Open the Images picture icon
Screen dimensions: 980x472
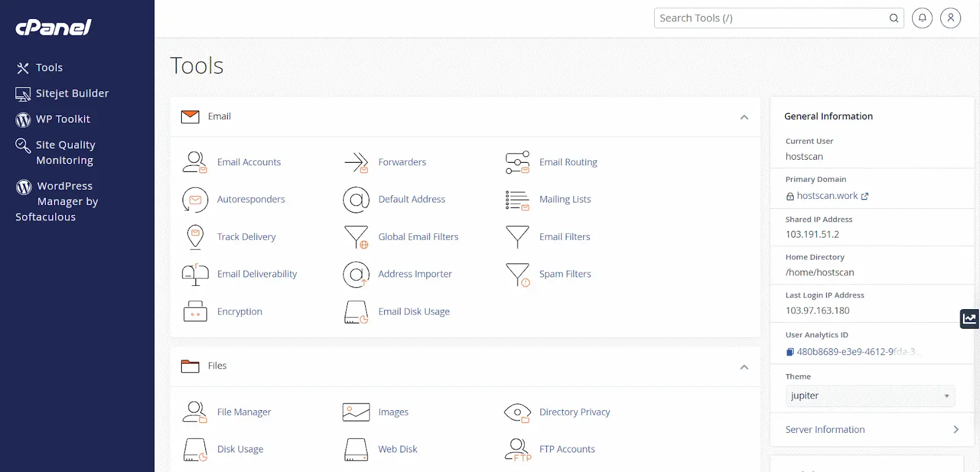tap(356, 412)
